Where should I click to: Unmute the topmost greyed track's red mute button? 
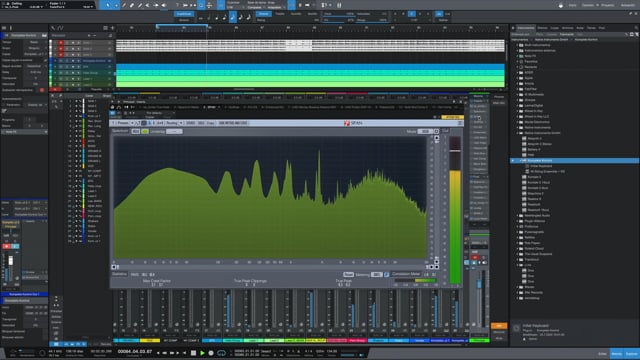point(60,42)
